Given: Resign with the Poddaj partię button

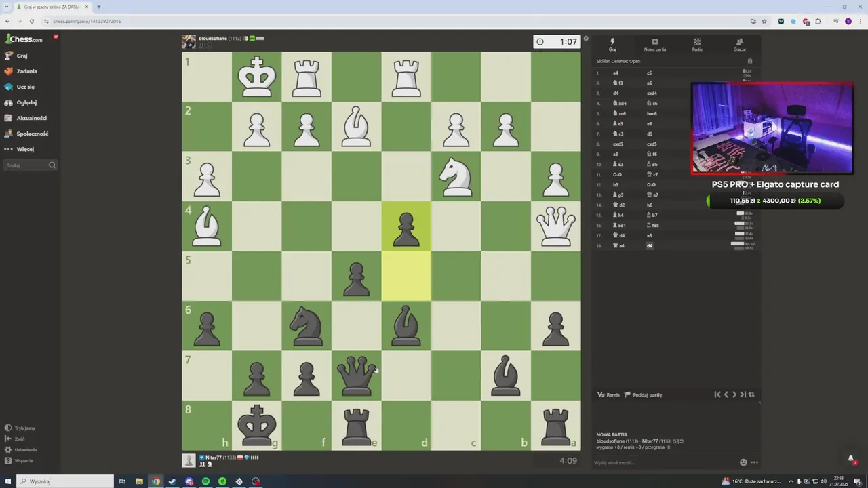Looking at the screenshot, I should coord(643,394).
